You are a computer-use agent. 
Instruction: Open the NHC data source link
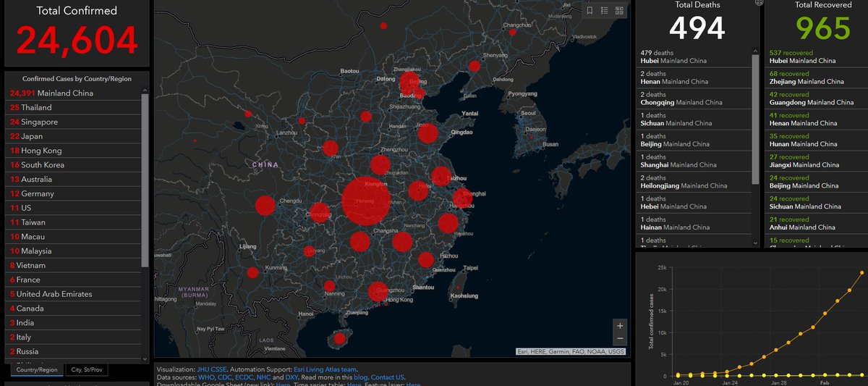pyautogui.click(x=264, y=377)
